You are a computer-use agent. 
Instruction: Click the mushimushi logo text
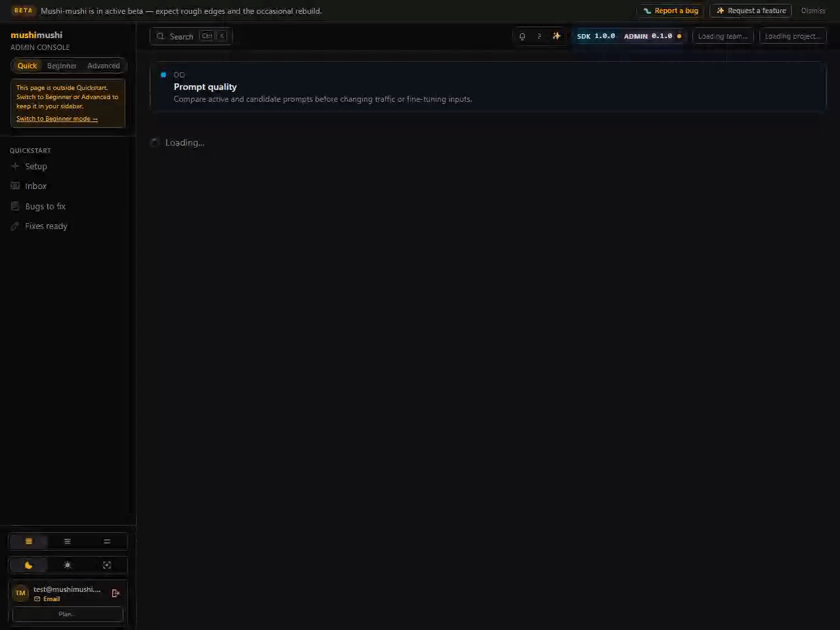[37, 35]
